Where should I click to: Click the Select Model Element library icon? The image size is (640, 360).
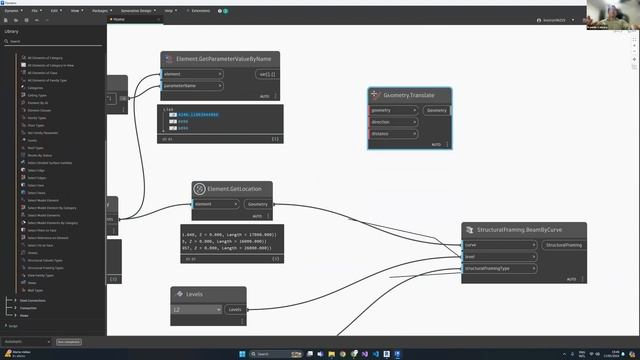tap(23, 200)
